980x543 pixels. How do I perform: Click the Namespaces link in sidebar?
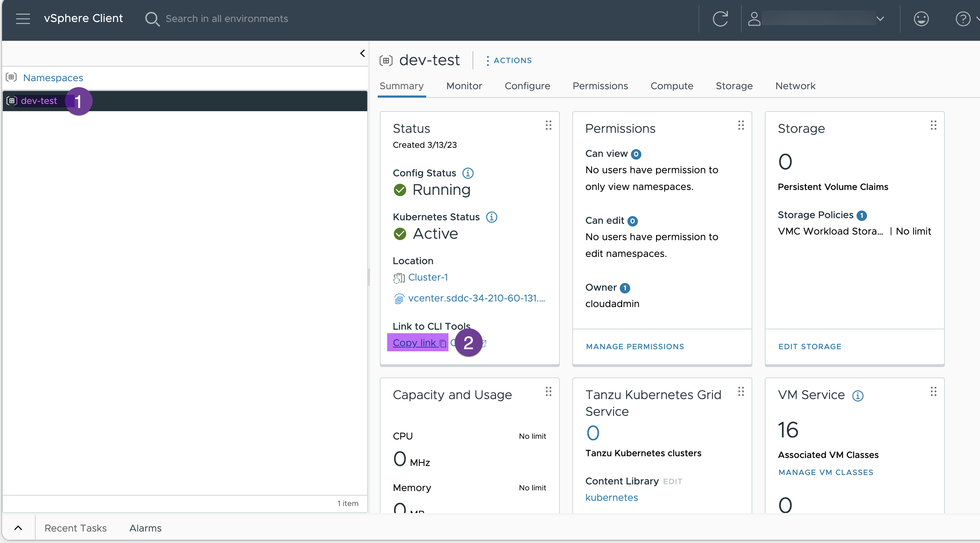[x=53, y=78]
